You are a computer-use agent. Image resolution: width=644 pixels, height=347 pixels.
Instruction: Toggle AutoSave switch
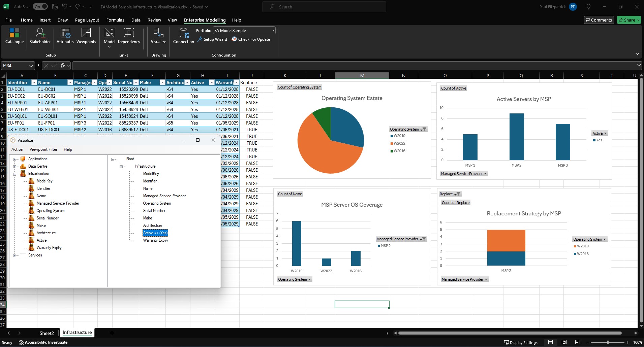[x=40, y=7]
